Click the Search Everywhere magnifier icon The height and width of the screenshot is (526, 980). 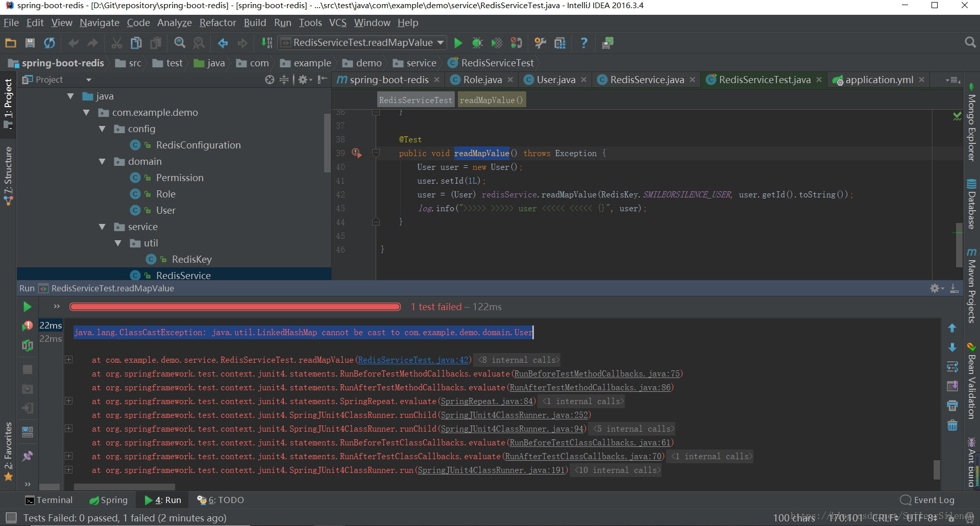(x=970, y=43)
